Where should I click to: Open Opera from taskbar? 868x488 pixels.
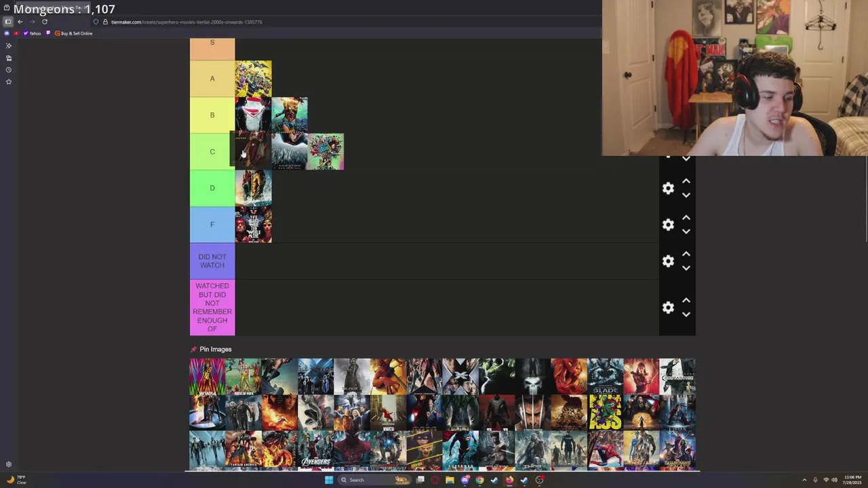tap(435, 480)
